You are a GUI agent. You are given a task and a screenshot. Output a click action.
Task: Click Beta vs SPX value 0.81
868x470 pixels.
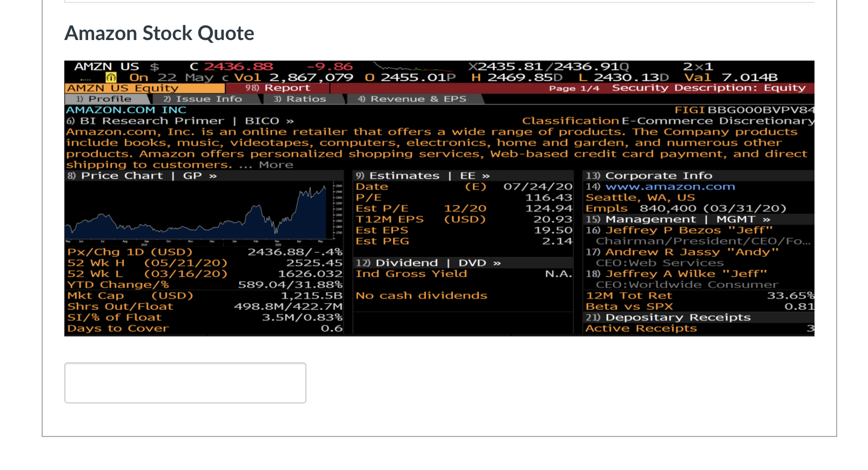[799, 307]
